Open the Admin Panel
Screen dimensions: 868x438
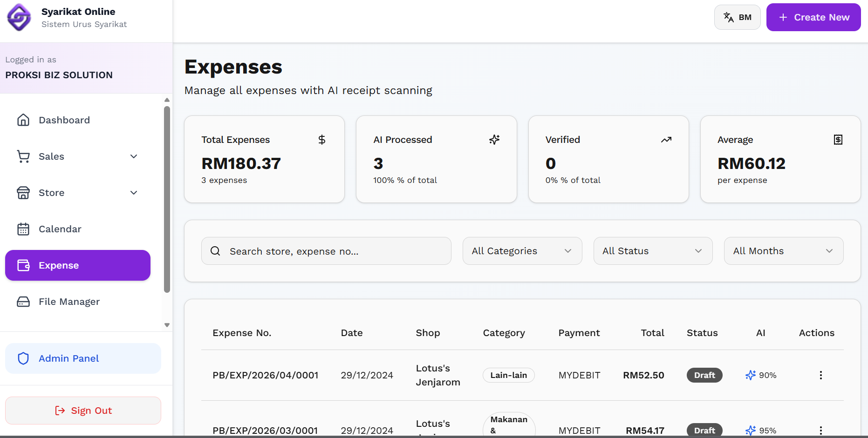(83, 358)
